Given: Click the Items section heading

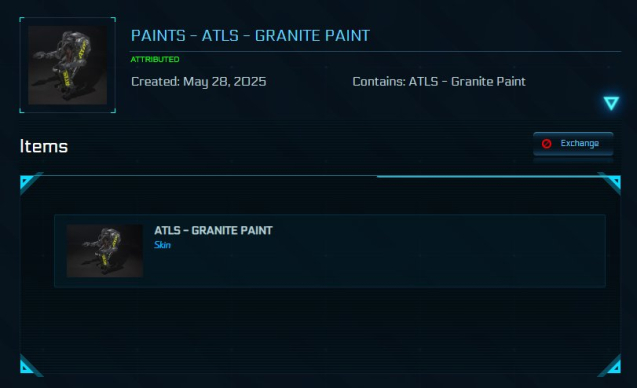Looking at the screenshot, I should click(44, 146).
